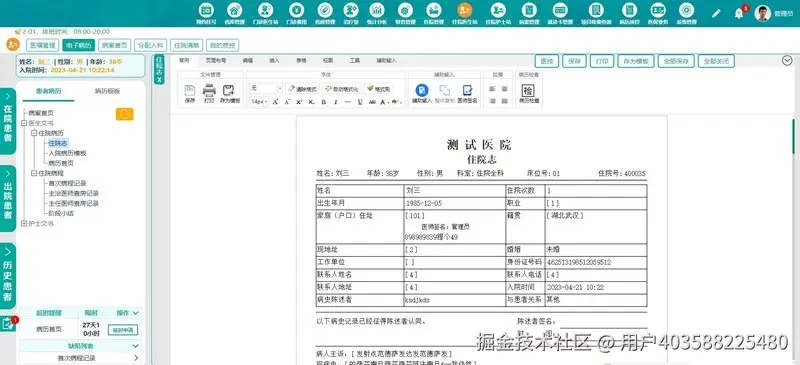Click the circled chevron to collapse ribbon
800x365 pixels.
[786, 61]
